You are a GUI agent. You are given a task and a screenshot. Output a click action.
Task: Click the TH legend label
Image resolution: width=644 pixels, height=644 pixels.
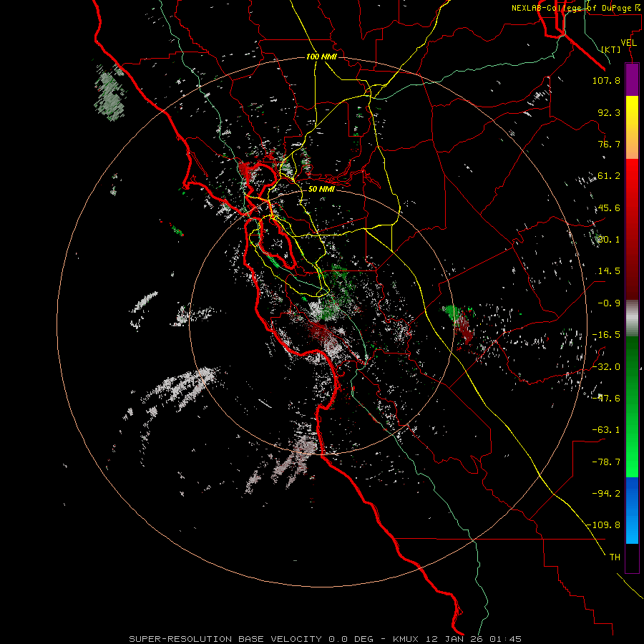pos(615,557)
